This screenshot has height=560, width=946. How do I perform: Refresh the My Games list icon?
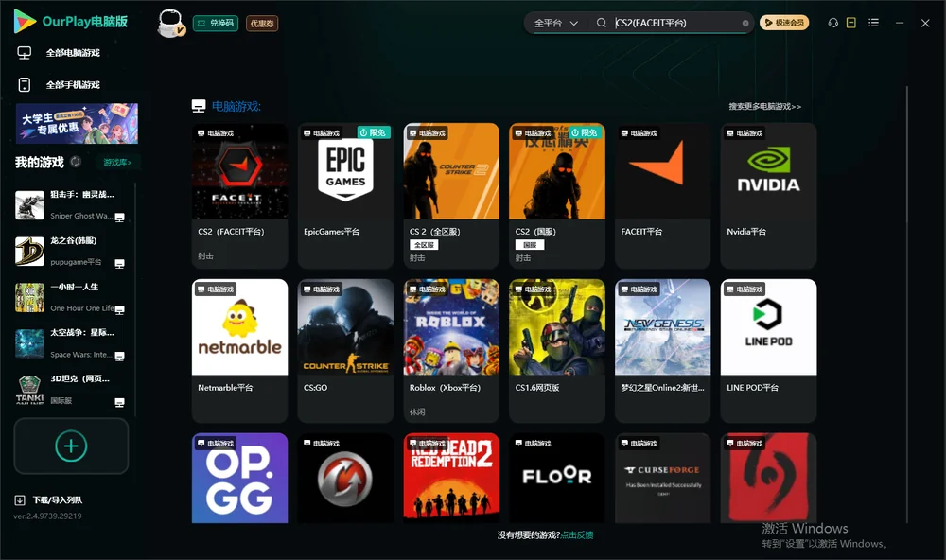pyautogui.click(x=76, y=162)
